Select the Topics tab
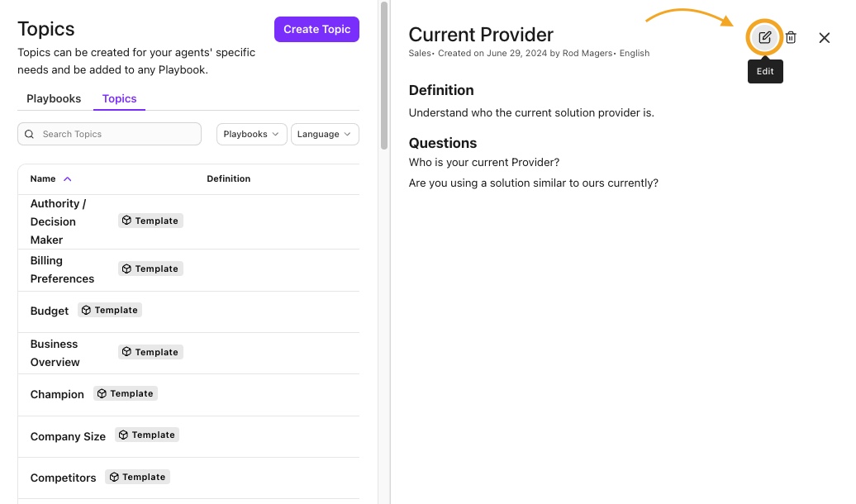This screenshot has height=504, width=856. click(119, 99)
